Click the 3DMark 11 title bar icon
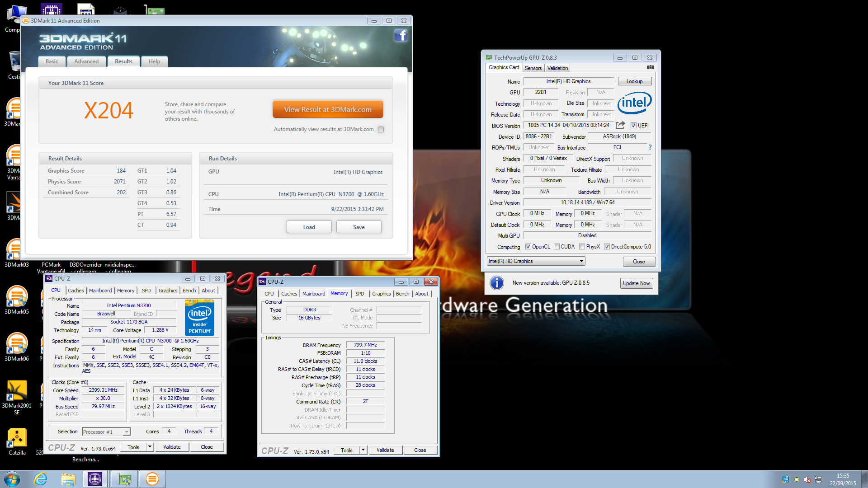The image size is (868, 488). point(26,21)
